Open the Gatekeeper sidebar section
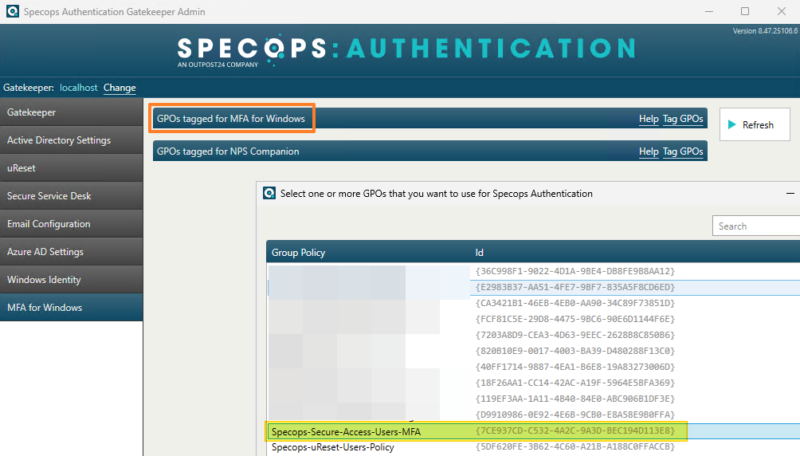 pyautogui.click(x=71, y=112)
